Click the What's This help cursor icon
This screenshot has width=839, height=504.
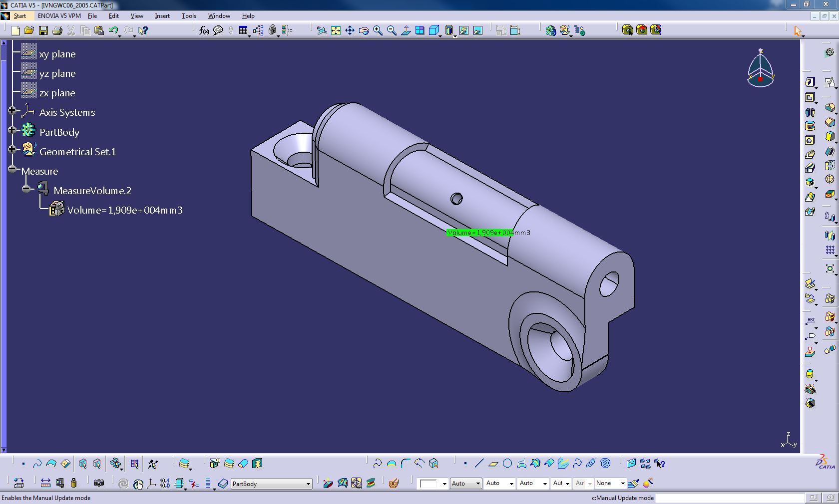pos(143,30)
